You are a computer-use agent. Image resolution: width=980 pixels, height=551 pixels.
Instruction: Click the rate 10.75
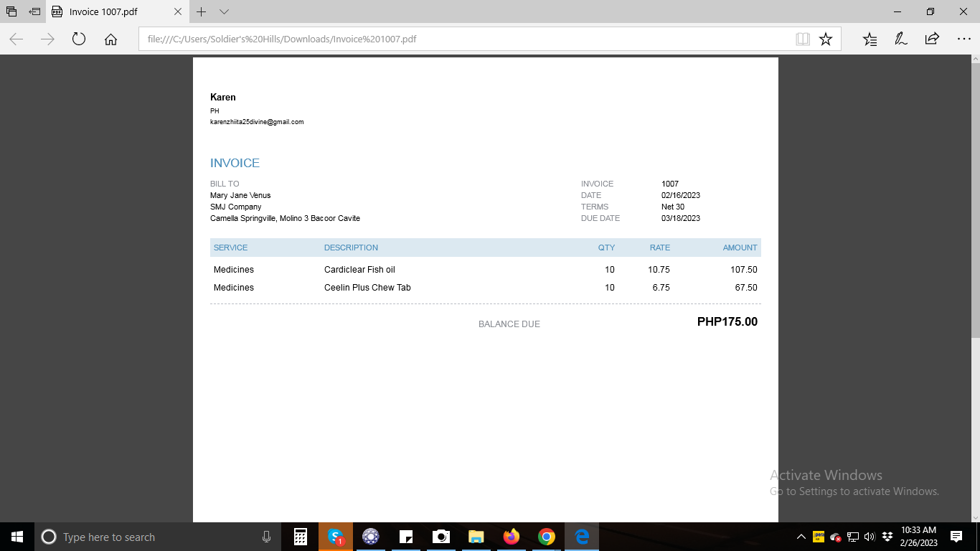coord(659,270)
